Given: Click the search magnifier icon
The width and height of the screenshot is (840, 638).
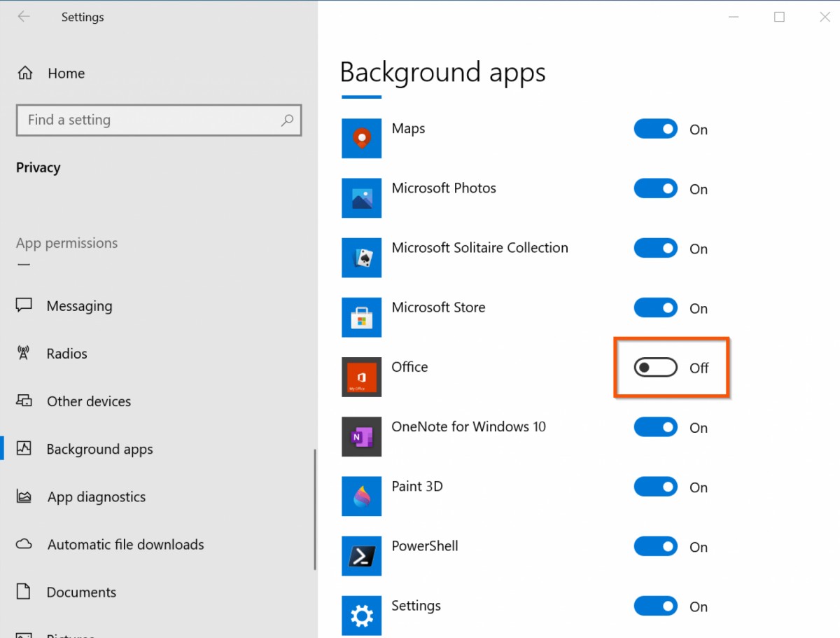Looking at the screenshot, I should (287, 120).
